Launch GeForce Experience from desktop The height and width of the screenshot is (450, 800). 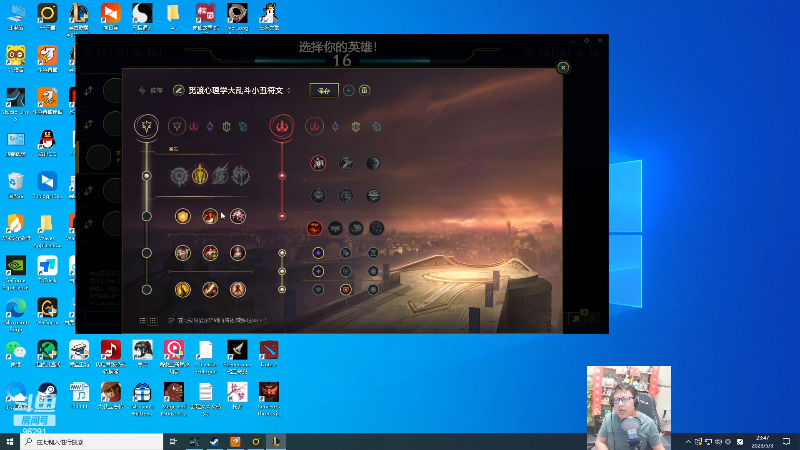click(x=16, y=273)
